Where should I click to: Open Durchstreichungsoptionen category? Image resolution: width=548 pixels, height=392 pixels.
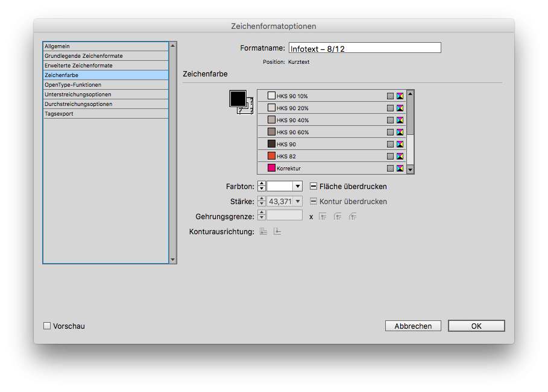(106, 104)
